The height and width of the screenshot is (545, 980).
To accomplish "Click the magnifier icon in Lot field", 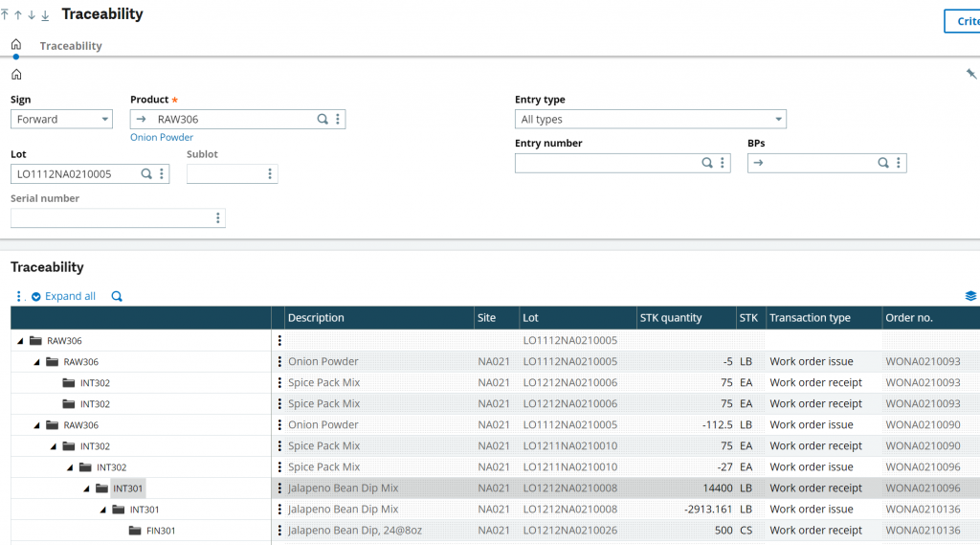I will (x=146, y=174).
